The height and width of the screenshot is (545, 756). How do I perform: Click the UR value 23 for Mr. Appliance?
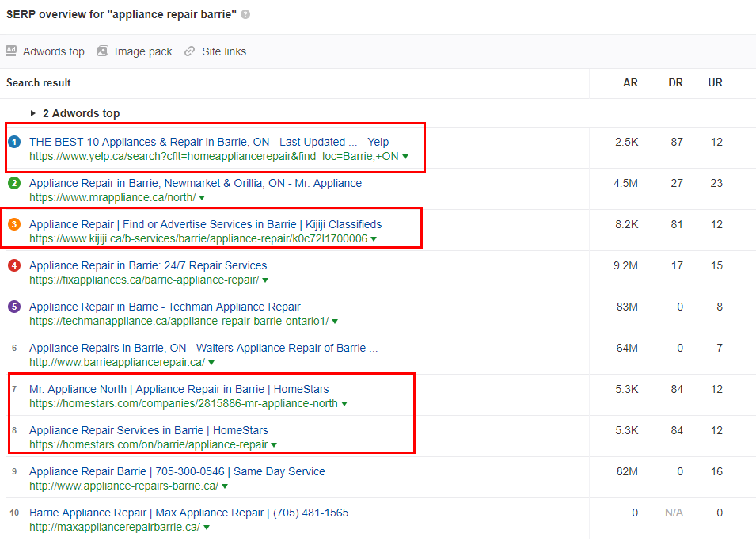coord(716,183)
